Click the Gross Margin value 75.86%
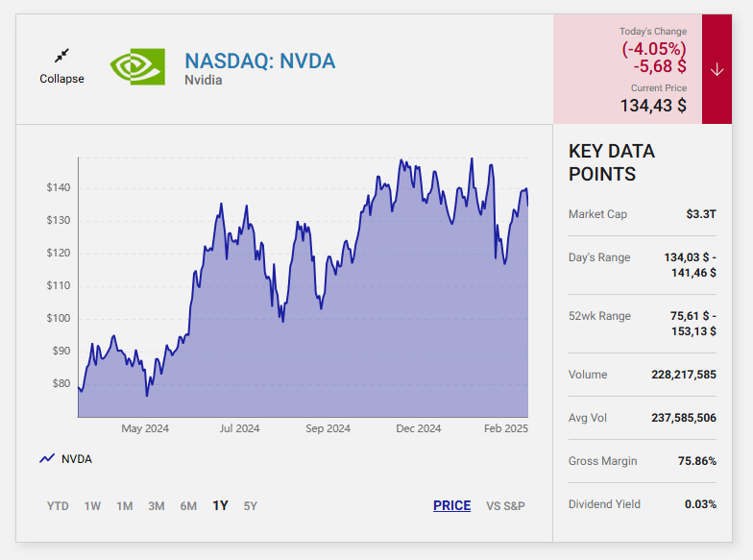 pos(697,461)
